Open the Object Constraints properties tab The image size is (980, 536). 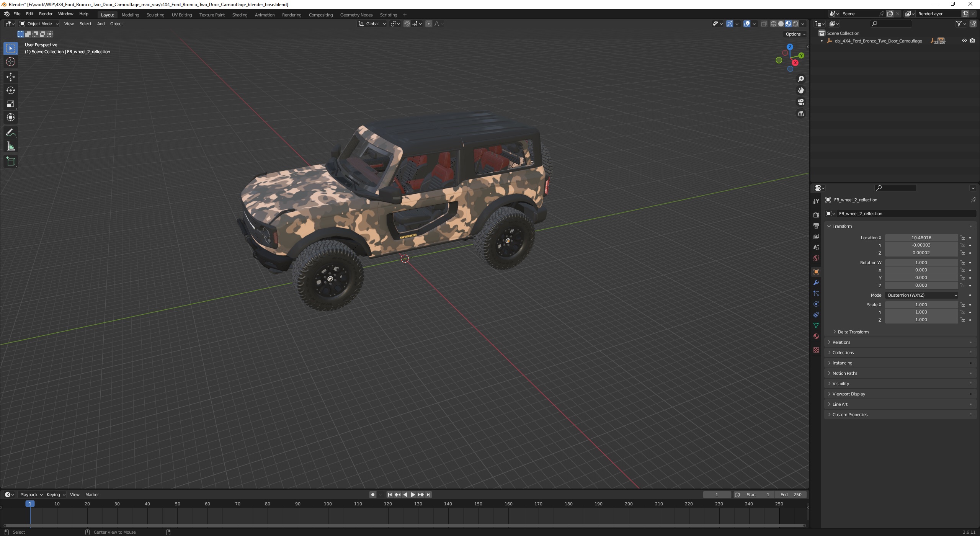coord(816,315)
